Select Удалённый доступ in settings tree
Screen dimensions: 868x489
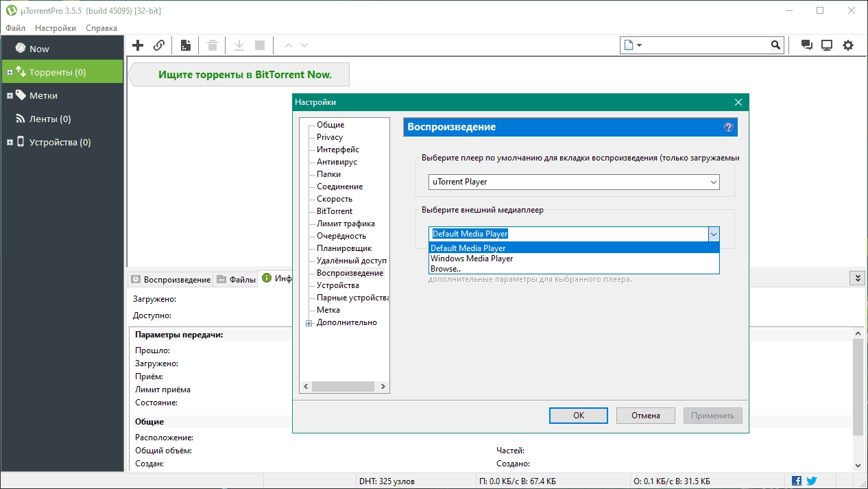tap(352, 261)
